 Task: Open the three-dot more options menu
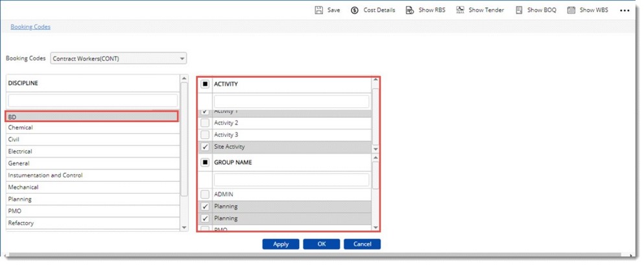[x=625, y=10]
